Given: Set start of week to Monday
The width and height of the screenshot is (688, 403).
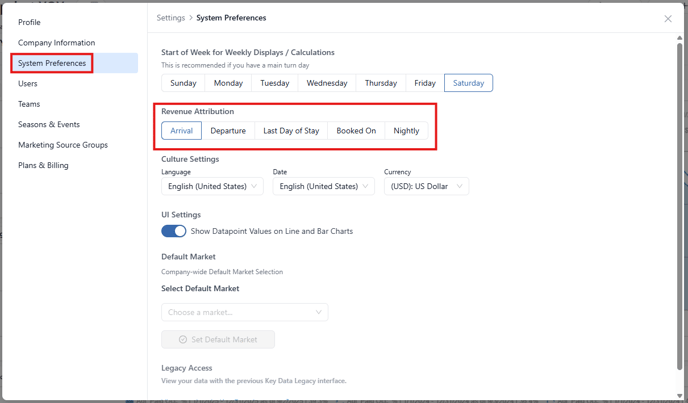Looking at the screenshot, I should [x=228, y=83].
